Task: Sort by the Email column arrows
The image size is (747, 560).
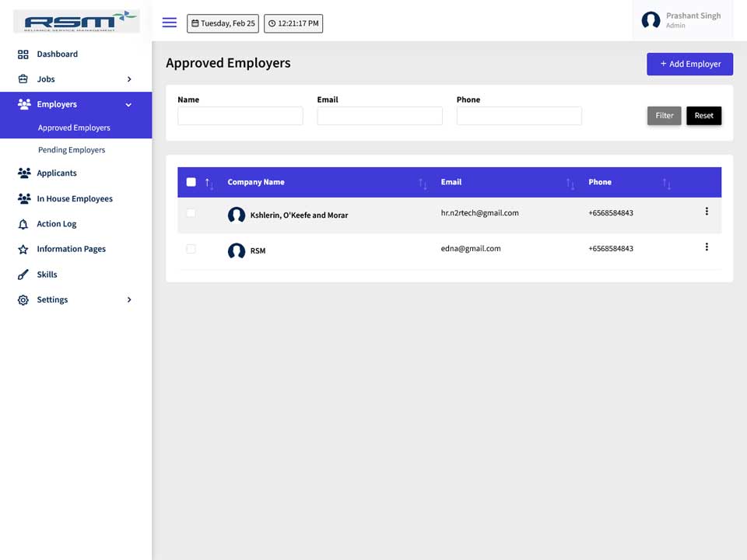Action: pos(570,184)
